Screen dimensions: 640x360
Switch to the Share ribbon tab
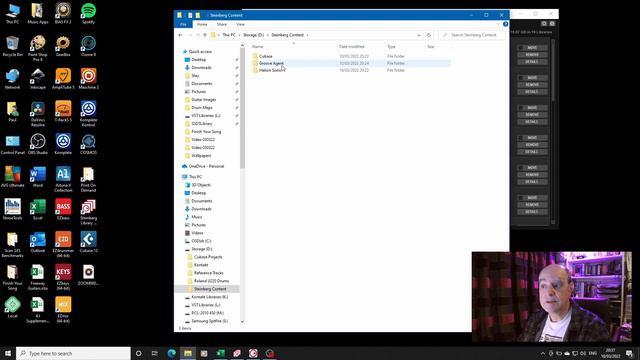pyautogui.click(x=222, y=24)
